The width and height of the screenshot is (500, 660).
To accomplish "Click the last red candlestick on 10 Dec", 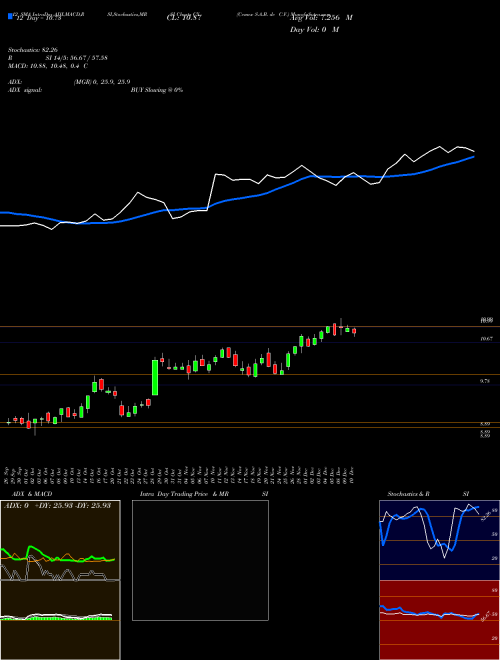I will click(354, 332).
